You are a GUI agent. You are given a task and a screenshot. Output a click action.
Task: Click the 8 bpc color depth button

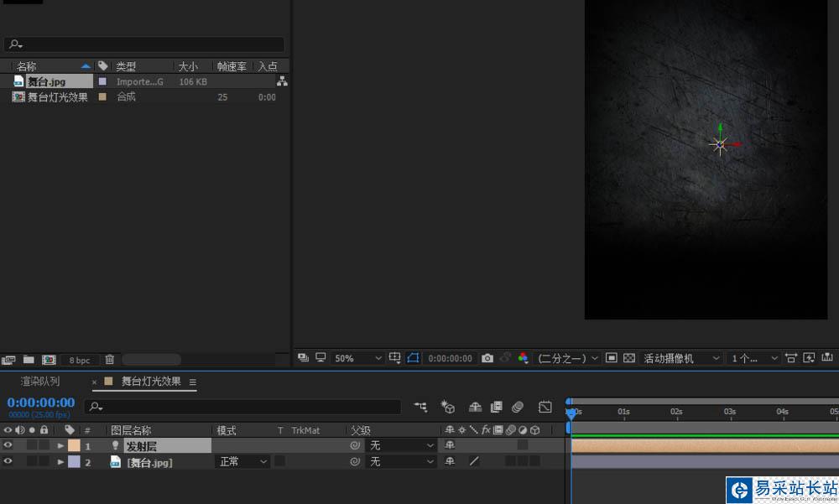[80, 360]
